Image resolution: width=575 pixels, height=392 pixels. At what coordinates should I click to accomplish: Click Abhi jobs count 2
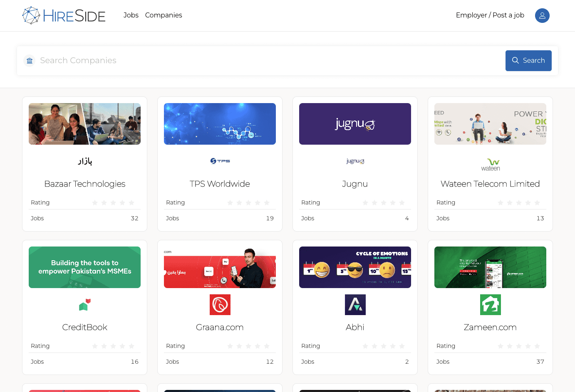tap(407, 362)
